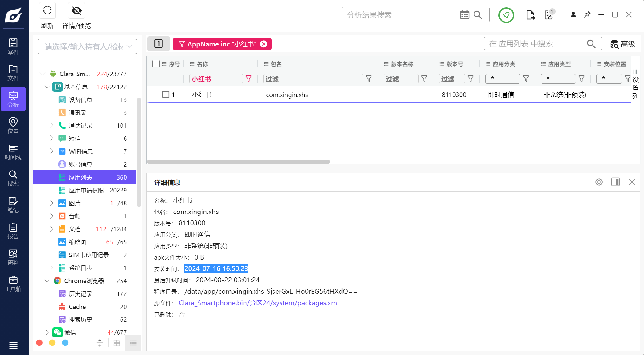Collapse the Chrome浏览器 tree node
Screen dimensions: 644x355
[47, 281]
